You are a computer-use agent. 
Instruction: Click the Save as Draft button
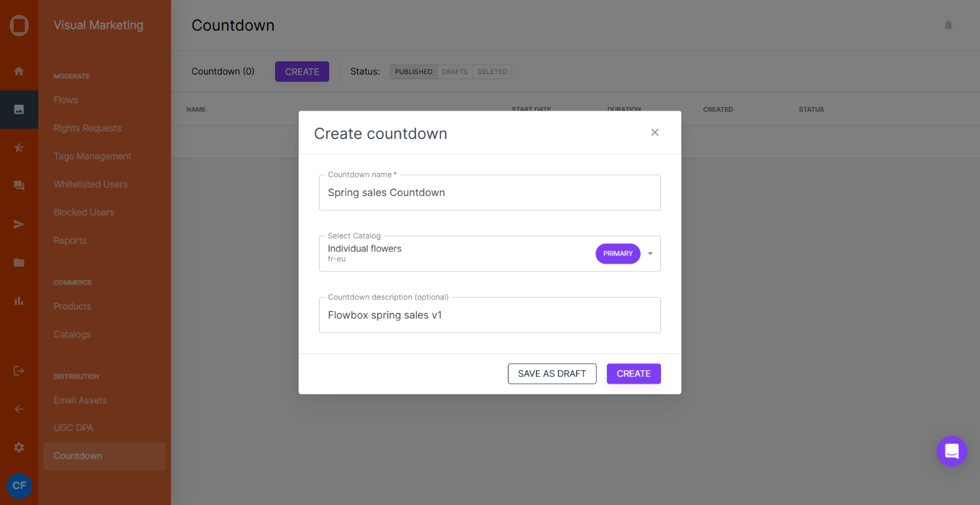coord(552,373)
